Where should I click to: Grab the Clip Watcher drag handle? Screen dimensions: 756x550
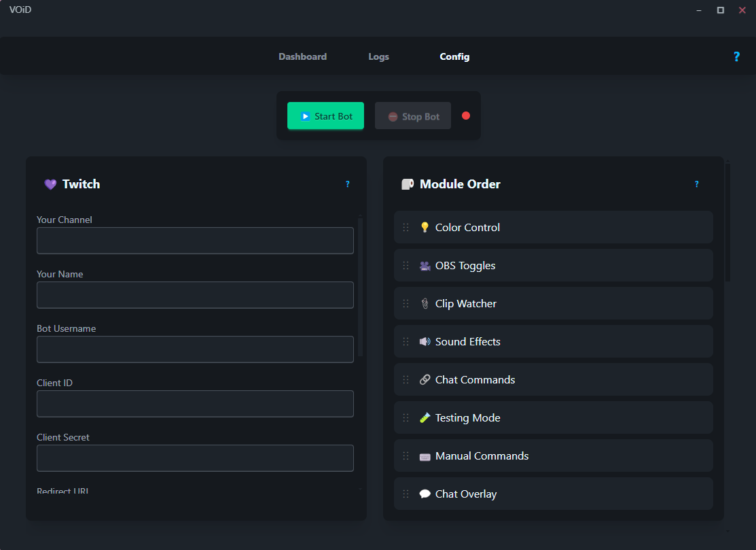pos(406,303)
